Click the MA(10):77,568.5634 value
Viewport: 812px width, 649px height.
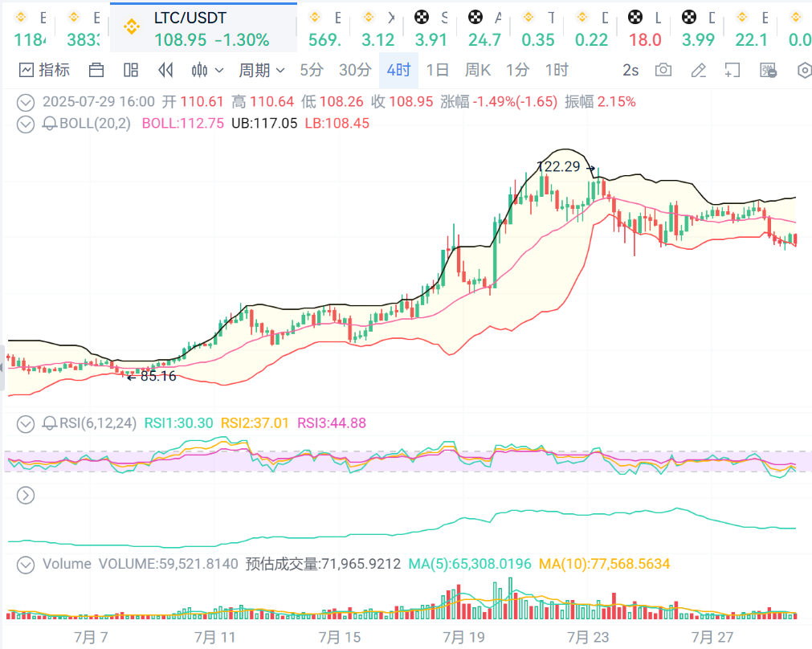click(604, 564)
